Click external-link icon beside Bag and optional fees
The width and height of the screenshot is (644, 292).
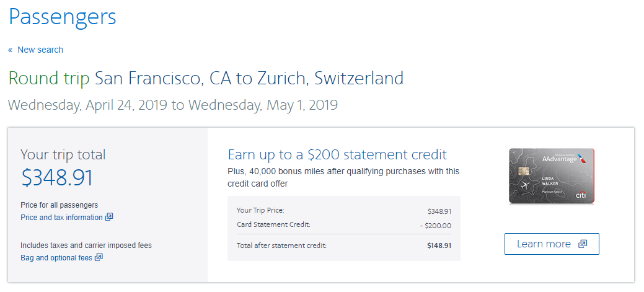[x=99, y=257]
